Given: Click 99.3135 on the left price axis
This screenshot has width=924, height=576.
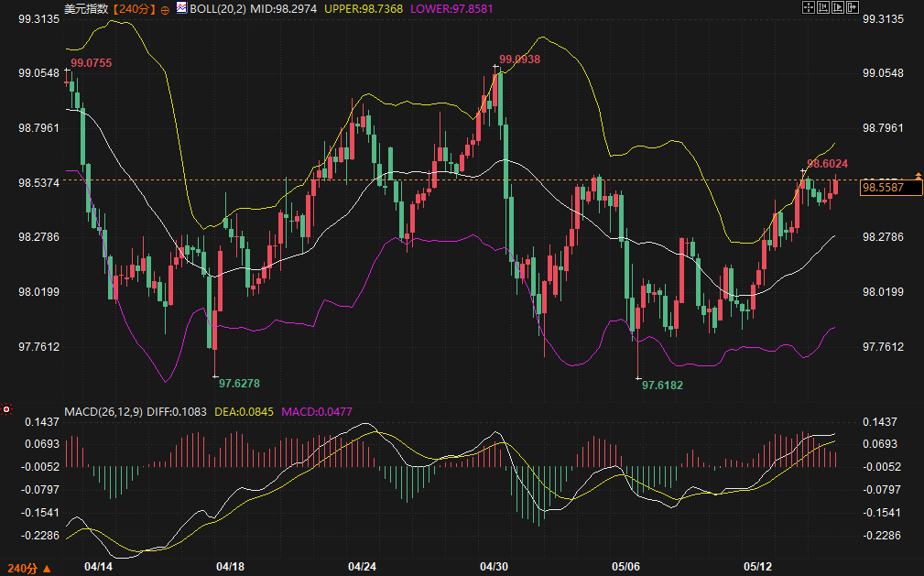Looking at the screenshot, I should pyautogui.click(x=38, y=19).
